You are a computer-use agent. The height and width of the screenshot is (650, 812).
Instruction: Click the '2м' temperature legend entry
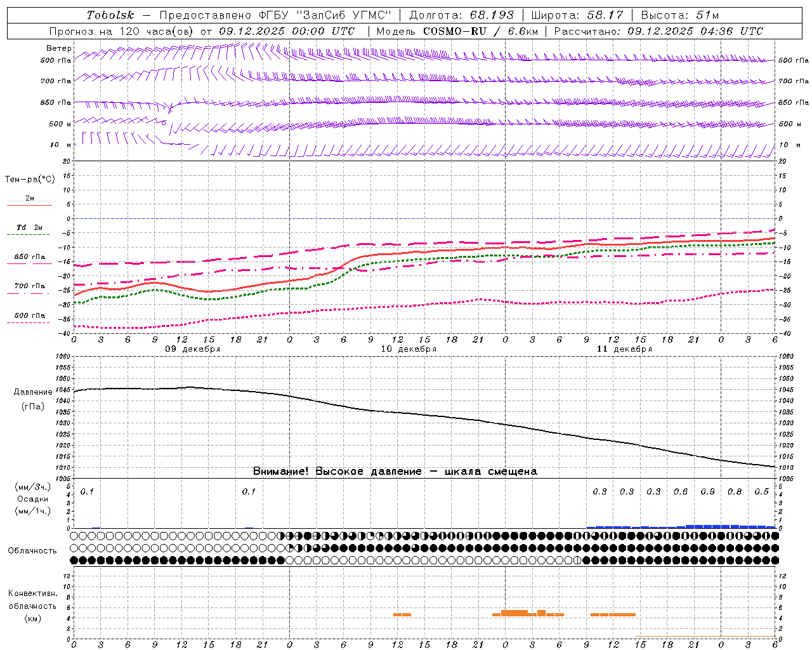30,199
